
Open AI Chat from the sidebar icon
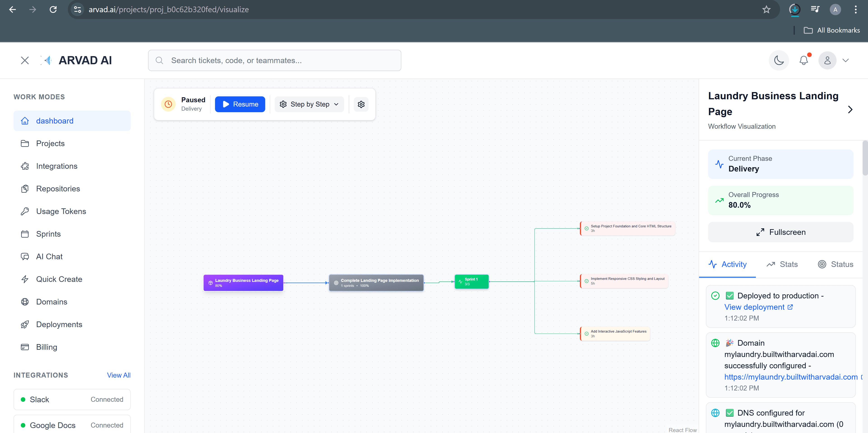pos(25,256)
